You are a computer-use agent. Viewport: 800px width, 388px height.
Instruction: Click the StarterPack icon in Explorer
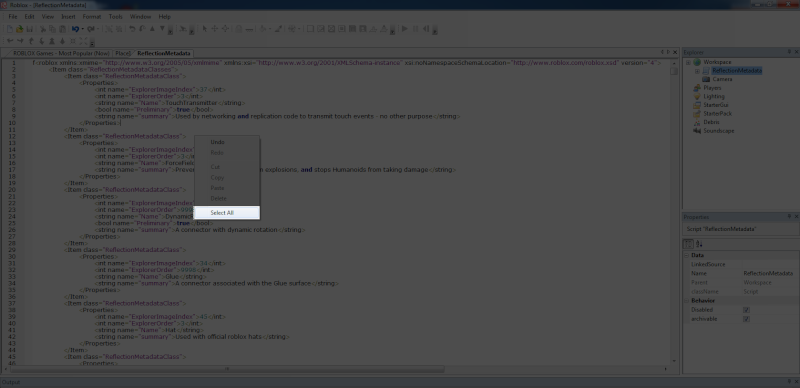697,114
